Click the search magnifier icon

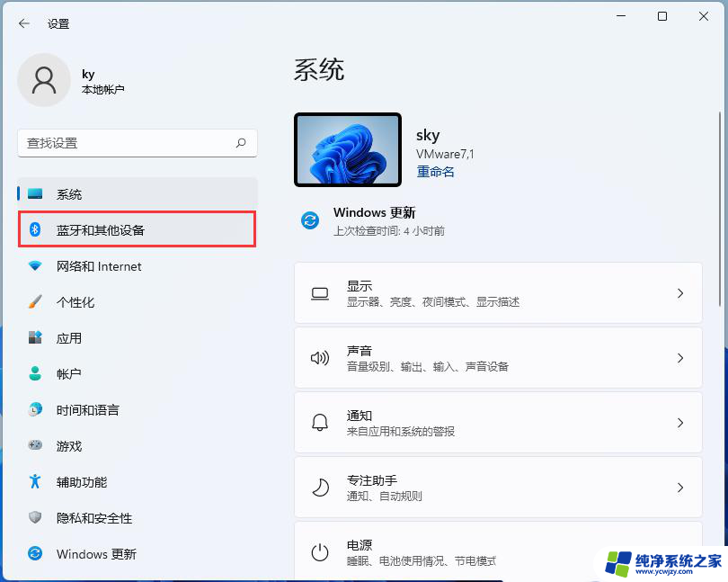241,143
